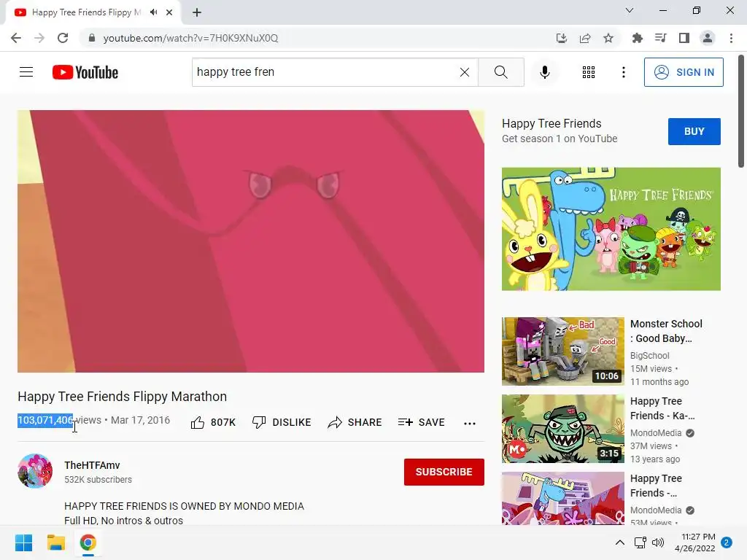The width and height of the screenshot is (747, 560).
Task: Click the 'Full HD, No intros & outros' description line
Action: pyautogui.click(x=123, y=521)
